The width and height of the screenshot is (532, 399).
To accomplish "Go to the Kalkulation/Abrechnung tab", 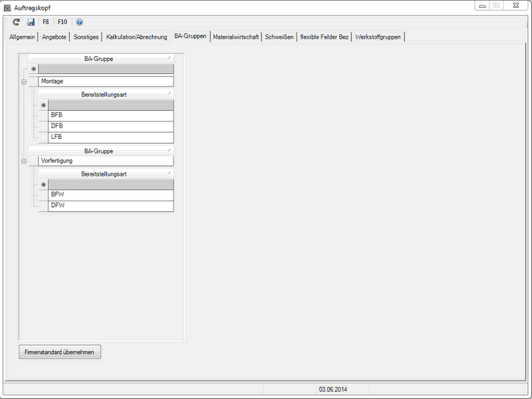I will pos(137,37).
